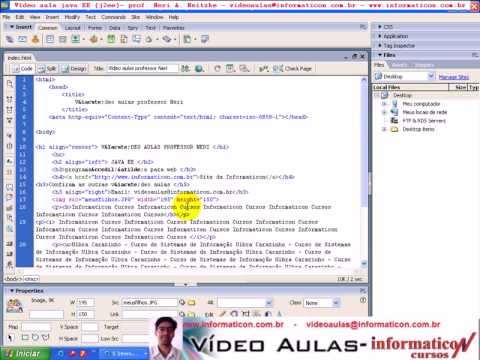This screenshot has width=480, height=360.
Task: Select the rectangular hotspot tool
Action: (25, 337)
